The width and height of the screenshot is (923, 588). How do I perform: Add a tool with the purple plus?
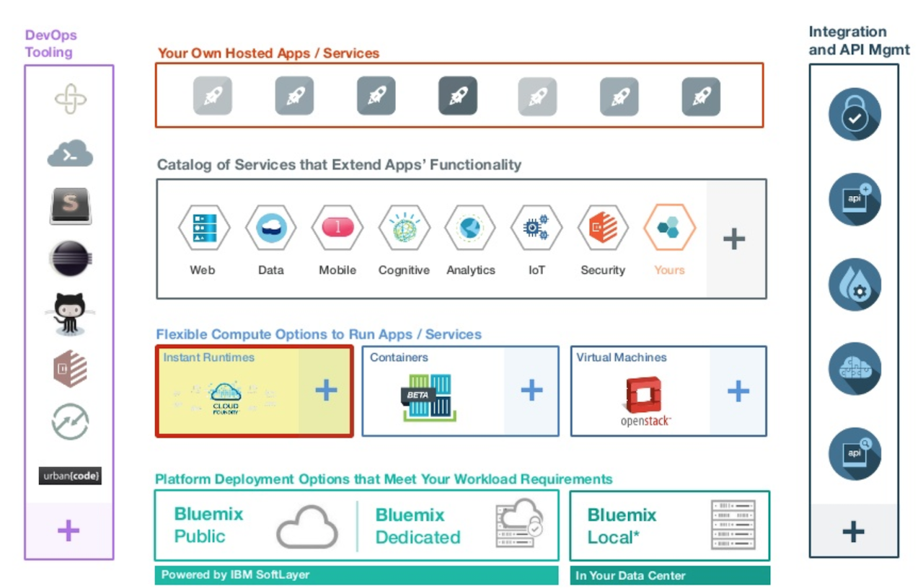69,531
